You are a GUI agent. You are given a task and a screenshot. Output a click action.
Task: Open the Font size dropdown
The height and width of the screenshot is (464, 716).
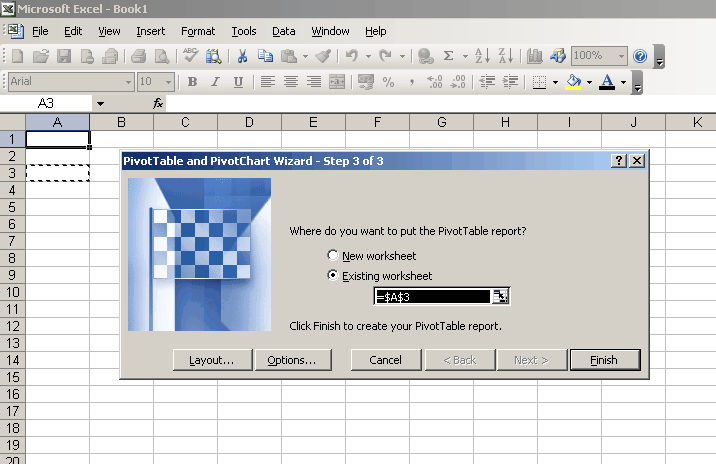(168, 82)
